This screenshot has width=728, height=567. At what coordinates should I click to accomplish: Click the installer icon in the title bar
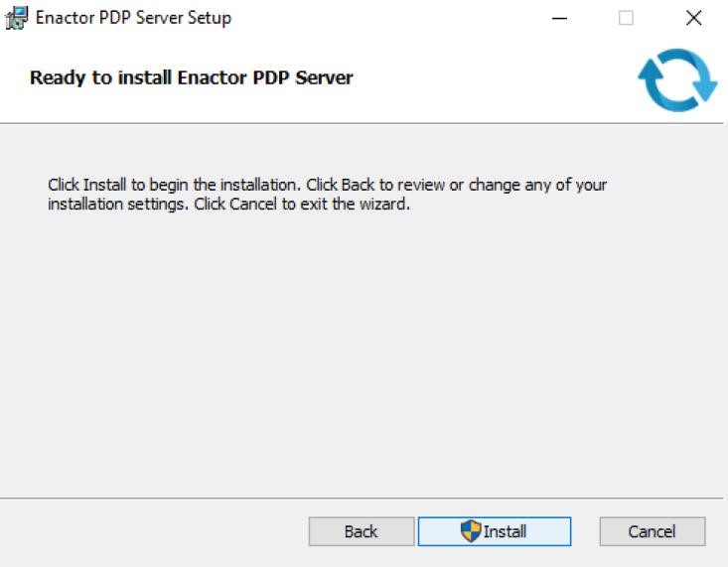(x=16, y=18)
